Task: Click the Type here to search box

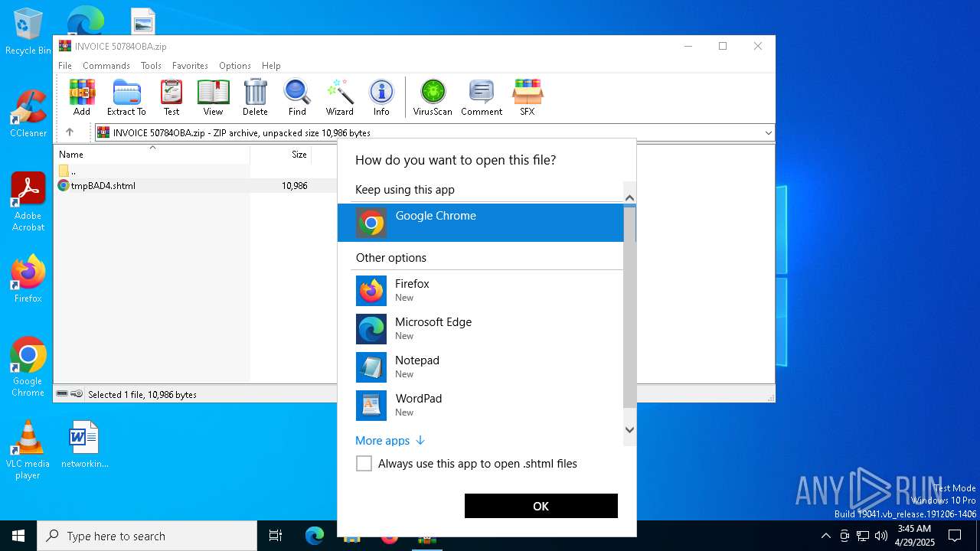Action: pos(147,536)
